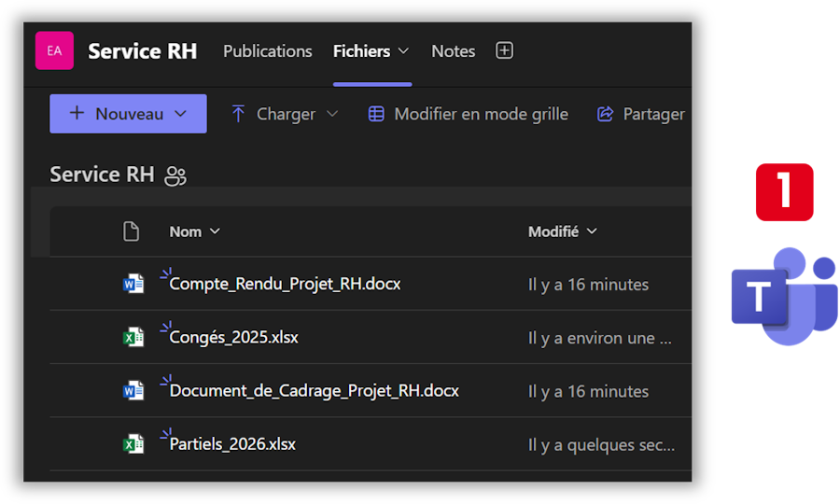Click the Charger upload arrow icon
Screen dimensions: 840x504
tap(238, 114)
